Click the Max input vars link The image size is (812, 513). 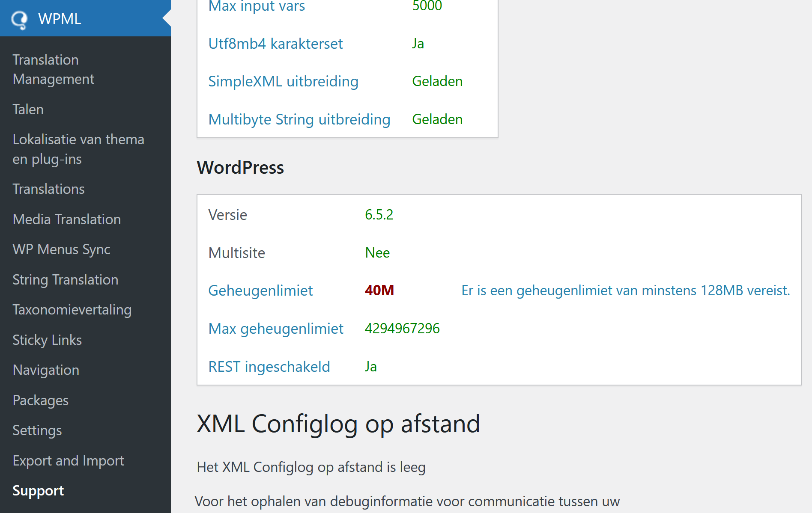pos(257,6)
